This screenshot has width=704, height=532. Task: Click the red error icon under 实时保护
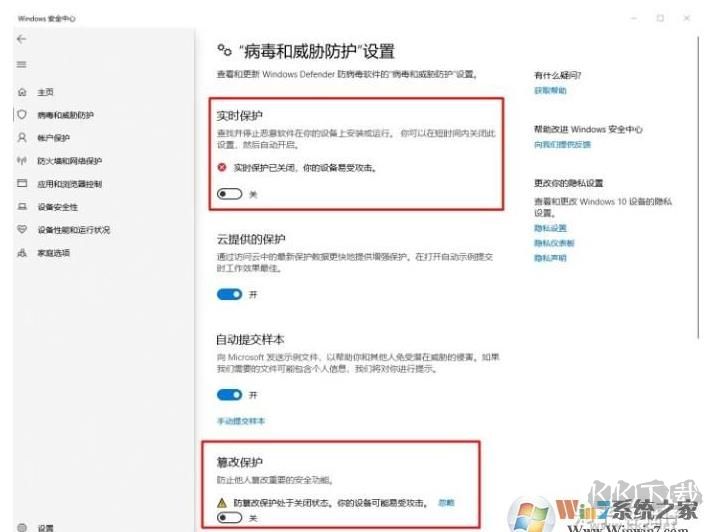[x=222, y=167]
